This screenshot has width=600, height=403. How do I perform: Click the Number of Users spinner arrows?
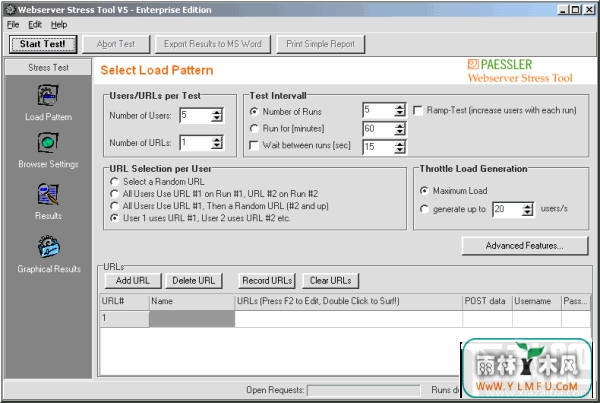217,115
